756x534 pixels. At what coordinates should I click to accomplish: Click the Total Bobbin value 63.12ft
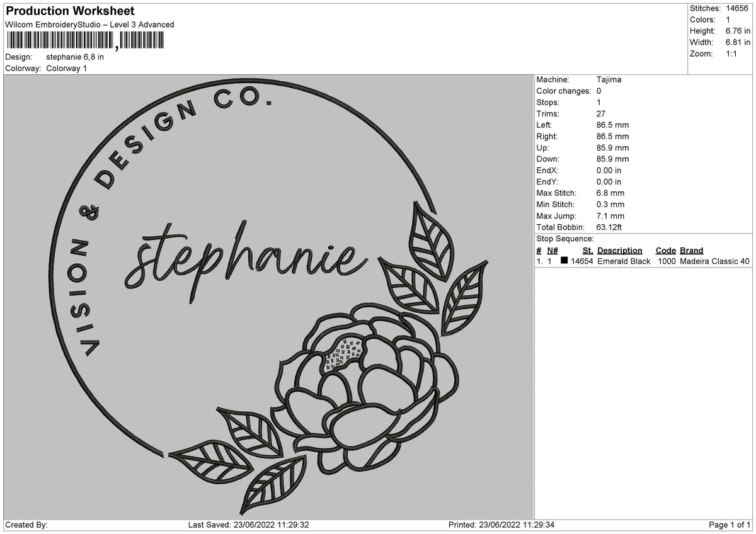(609, 227)
